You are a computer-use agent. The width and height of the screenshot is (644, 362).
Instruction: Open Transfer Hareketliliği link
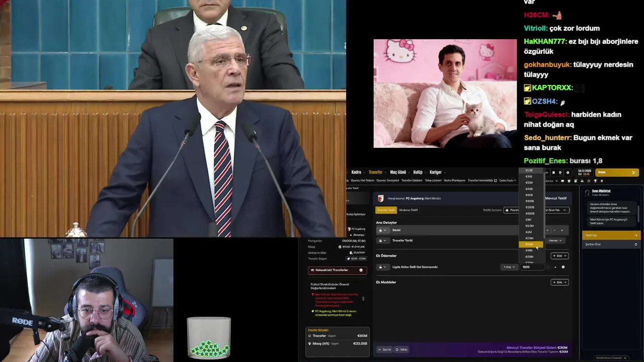point(482,180)
